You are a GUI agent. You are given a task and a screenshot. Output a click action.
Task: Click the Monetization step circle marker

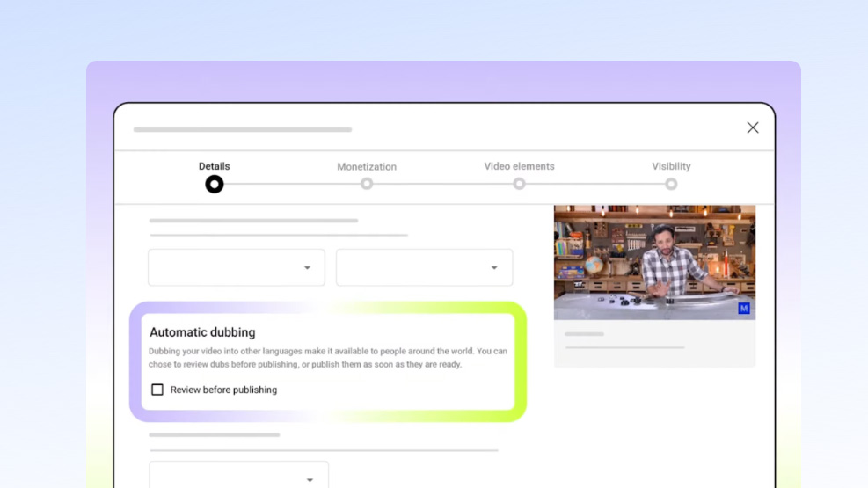367,184
